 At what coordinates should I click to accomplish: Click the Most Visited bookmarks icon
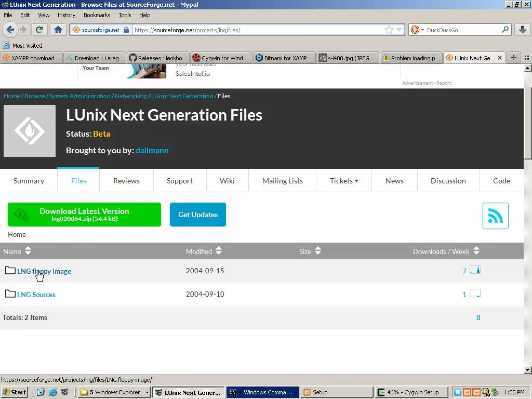tap(6, 45)
